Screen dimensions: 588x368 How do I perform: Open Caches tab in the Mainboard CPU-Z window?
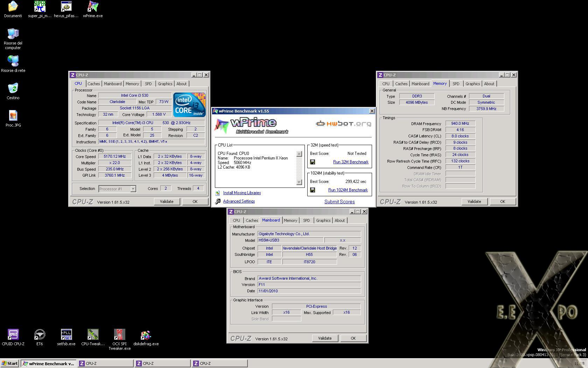tap(252, 220)
